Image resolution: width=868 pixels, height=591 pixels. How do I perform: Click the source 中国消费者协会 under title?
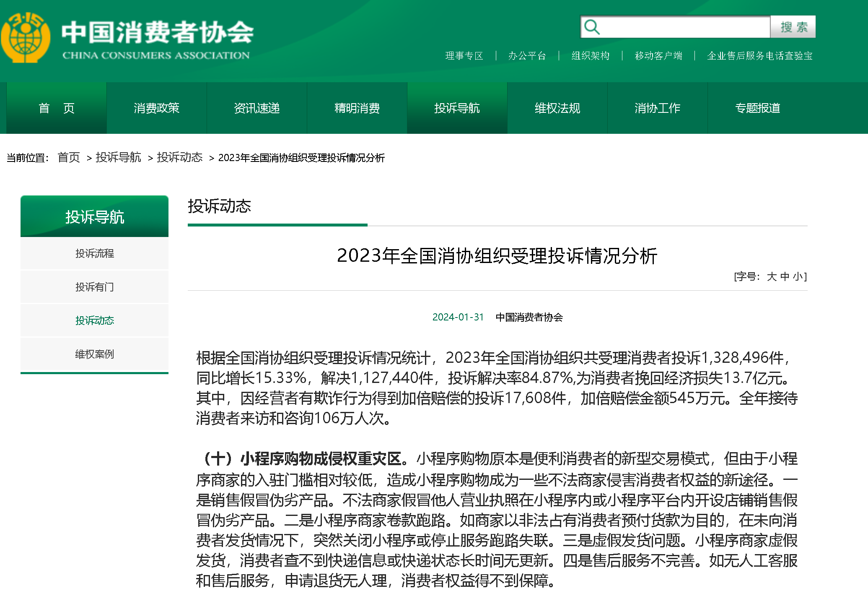tap(529, 317)
